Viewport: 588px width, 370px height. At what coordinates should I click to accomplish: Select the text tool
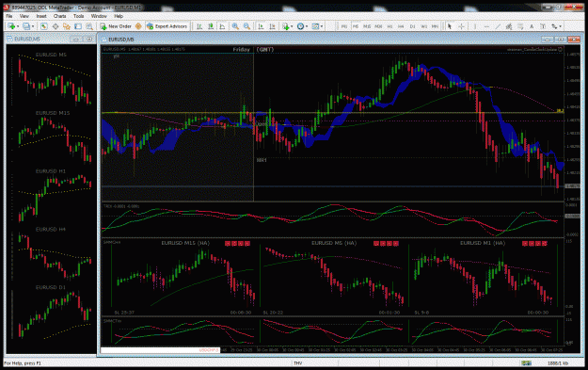[532, 26]
